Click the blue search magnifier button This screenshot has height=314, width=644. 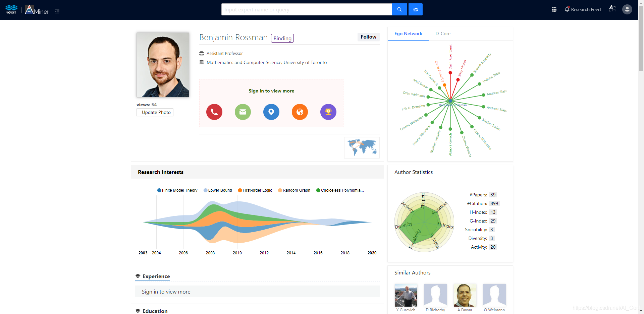[399, 9]
